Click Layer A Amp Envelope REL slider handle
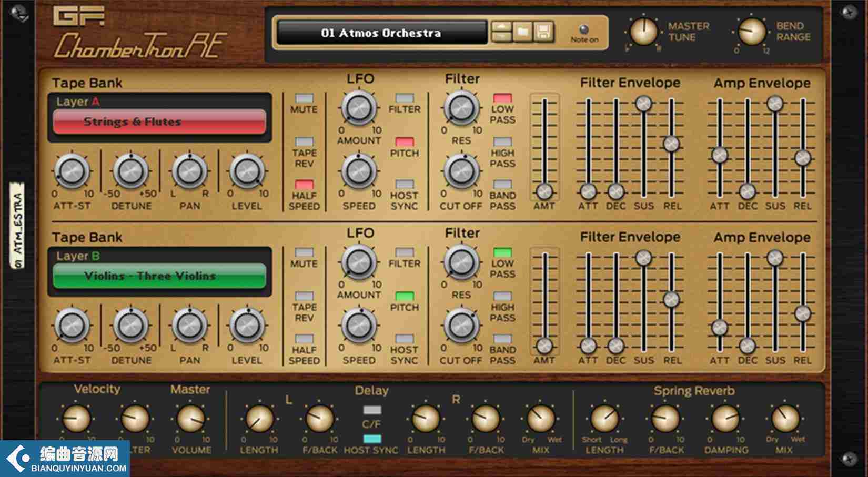Viewport: 868px width, 477px height. [803, 158]
